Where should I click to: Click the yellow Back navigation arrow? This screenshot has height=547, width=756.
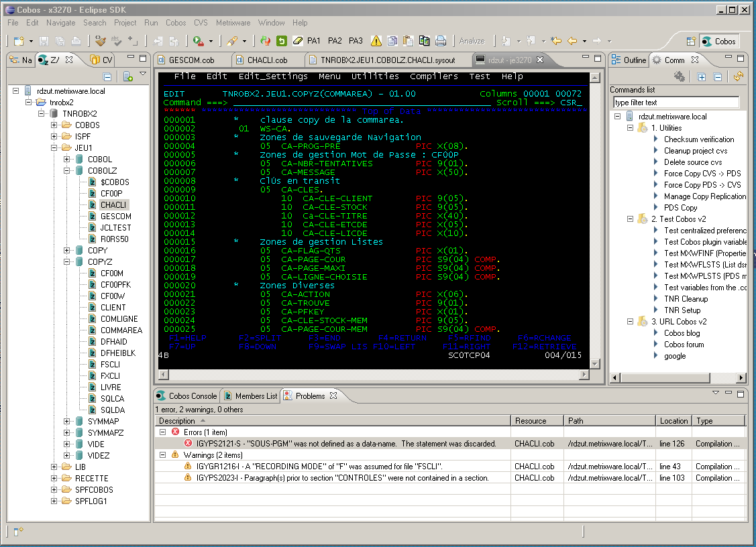pyautogui.click(x=572, y=41)
